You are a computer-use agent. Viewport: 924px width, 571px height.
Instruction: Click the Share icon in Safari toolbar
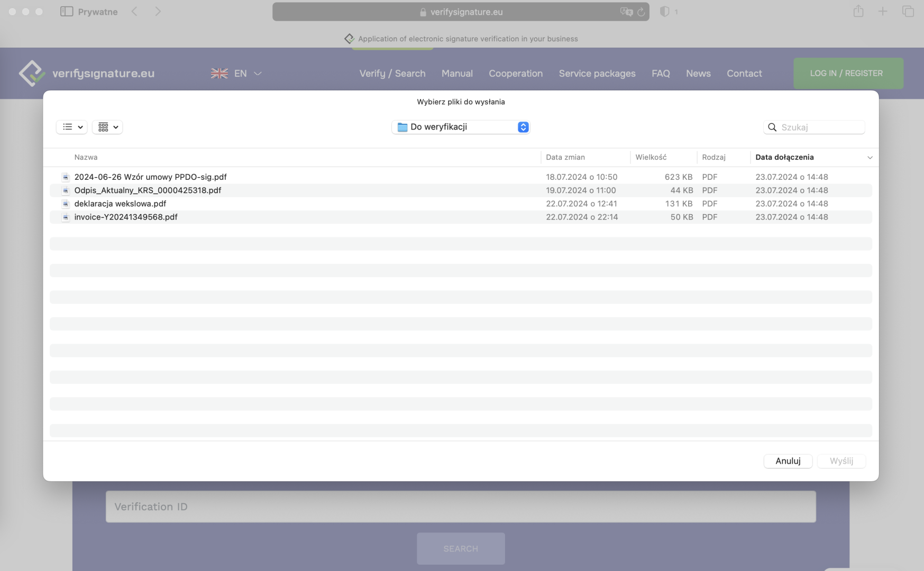coord(858,12)
